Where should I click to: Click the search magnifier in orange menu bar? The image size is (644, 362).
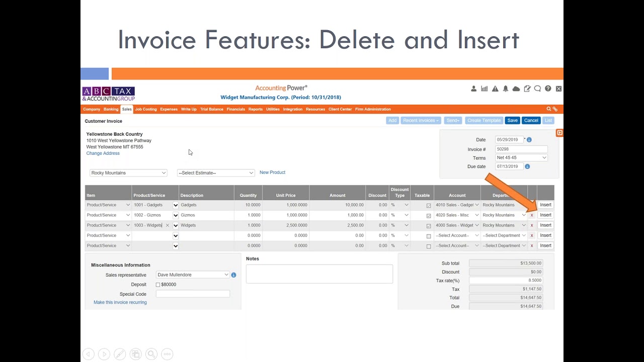tap(549, 109)
